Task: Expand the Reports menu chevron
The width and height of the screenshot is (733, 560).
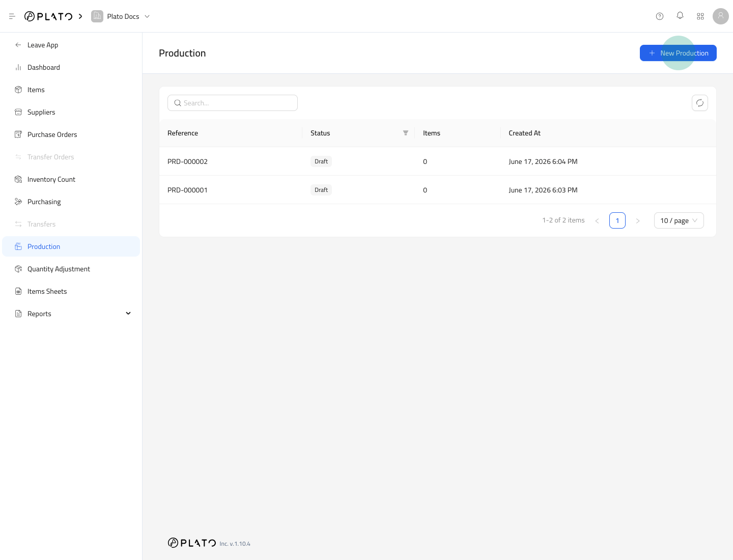Action: coord(128,314)
